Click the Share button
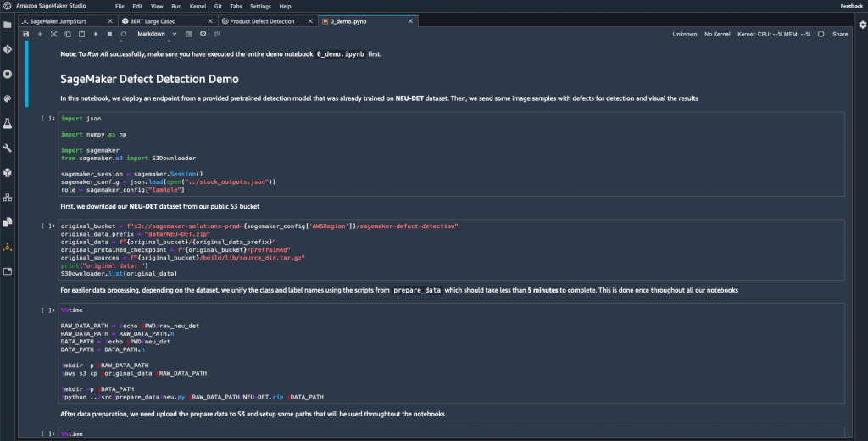This screenshot has height=441, width=868. coord(840,35)
